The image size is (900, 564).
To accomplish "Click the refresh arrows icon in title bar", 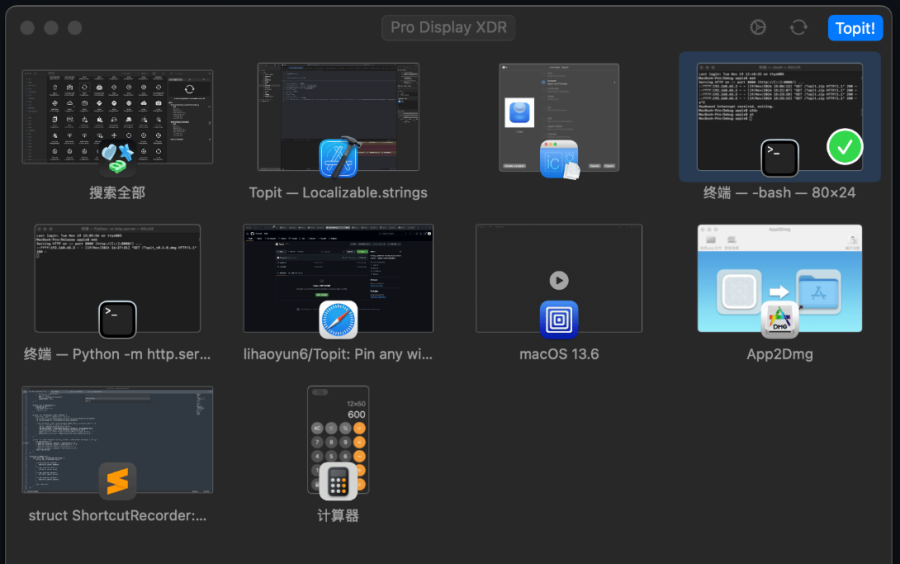I will [798, 28].
